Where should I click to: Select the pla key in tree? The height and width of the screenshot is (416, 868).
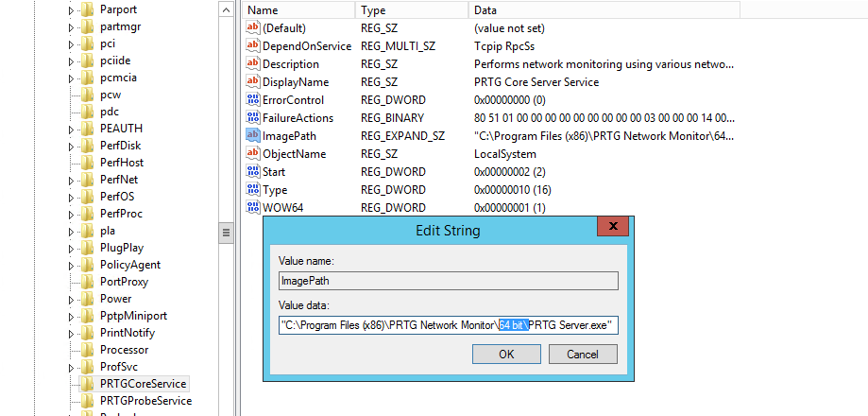[x=108, y=231]
